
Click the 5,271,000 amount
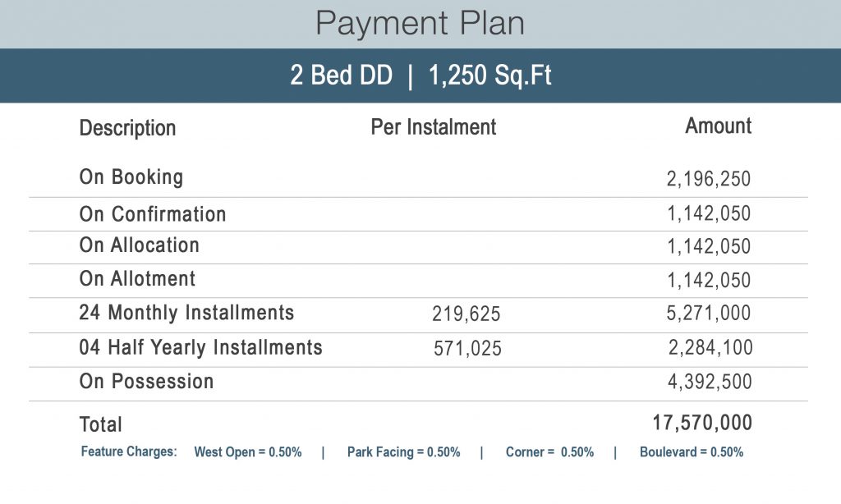pos(709,313)
